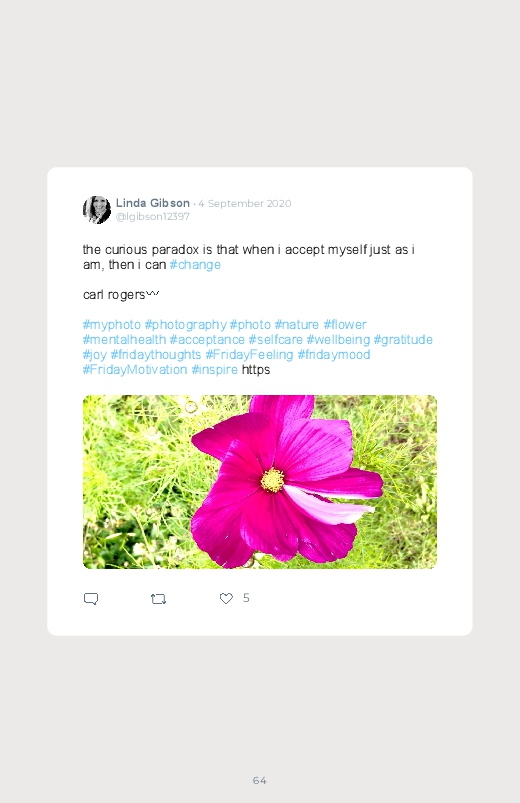Open the pink cosmos flower photo
Viewport: 520px width, 803px height.
tap(260, 481)
